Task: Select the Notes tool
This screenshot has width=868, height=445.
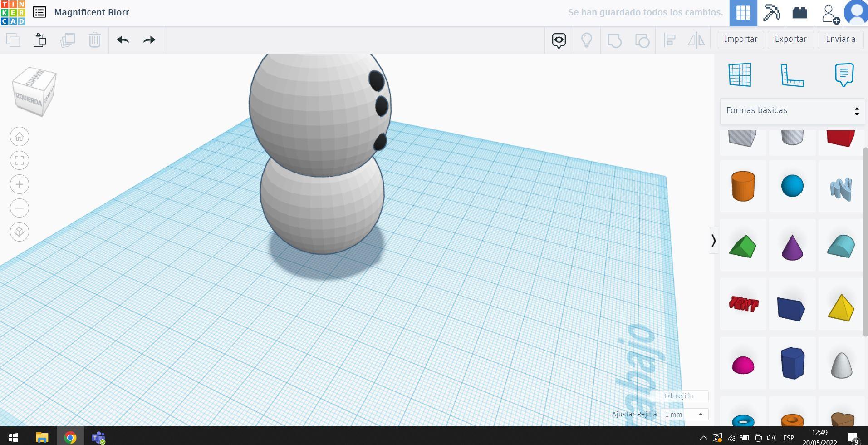Action: pos(844,75)
